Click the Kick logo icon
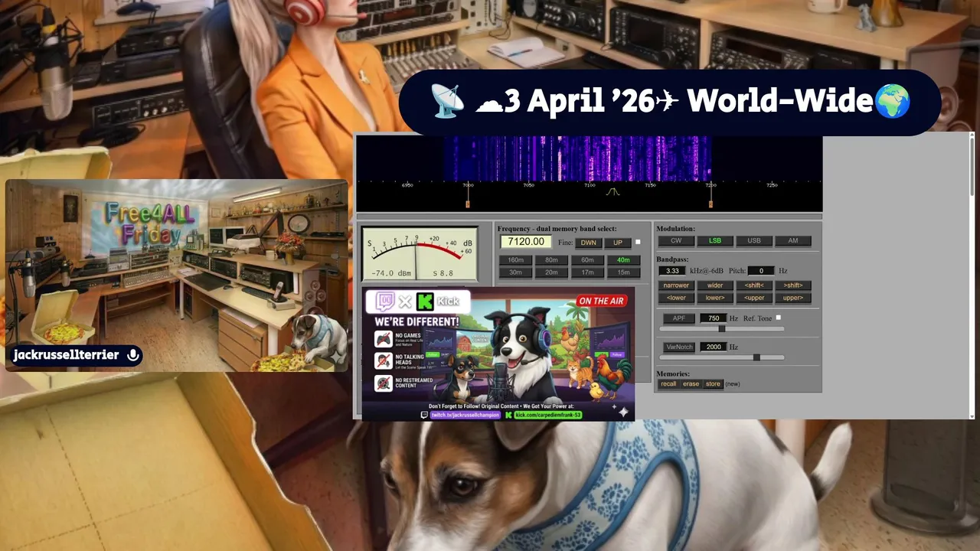The image size is (980, 551). click(x=425, y=301)
